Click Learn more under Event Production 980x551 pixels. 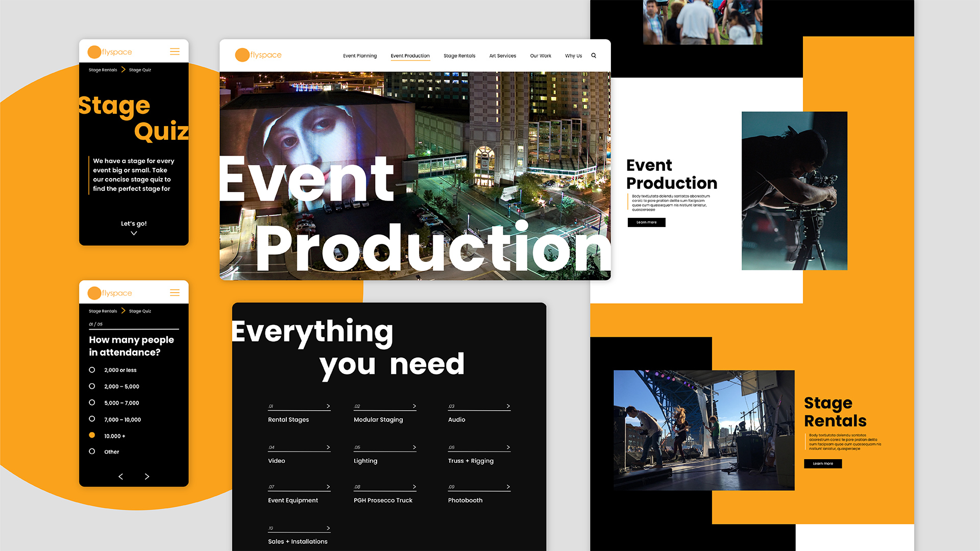point(647,222)
